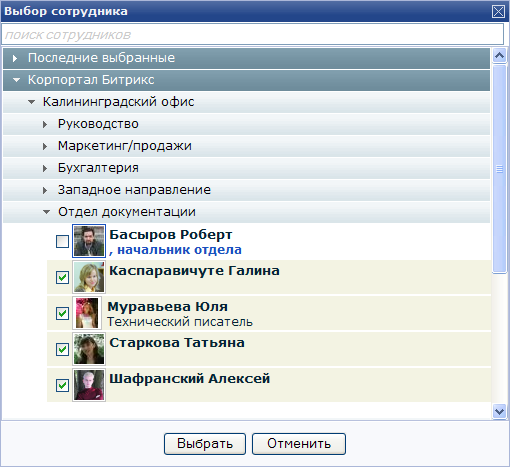Click the Выбрать button
This screenshot has height=467, width=510.
point(205,444)
